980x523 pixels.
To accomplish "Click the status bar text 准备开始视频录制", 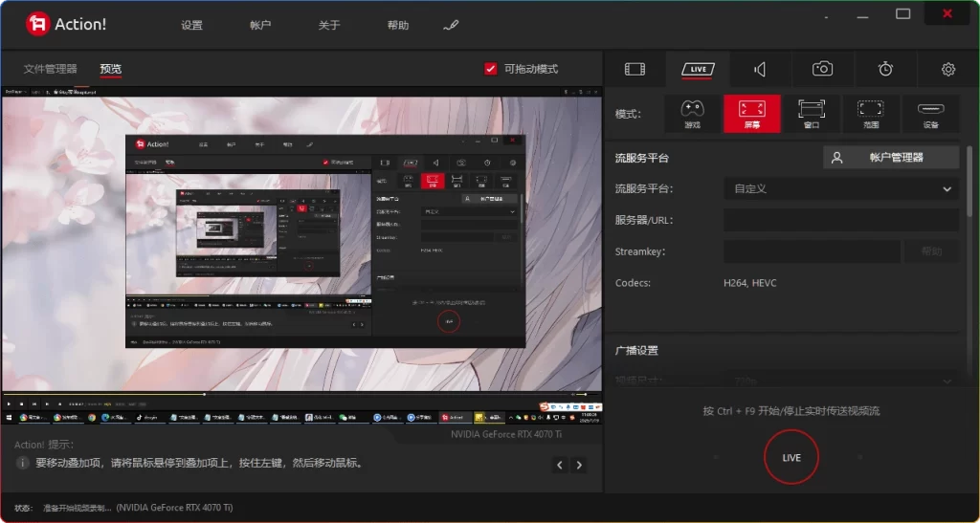I will [77, 508].
